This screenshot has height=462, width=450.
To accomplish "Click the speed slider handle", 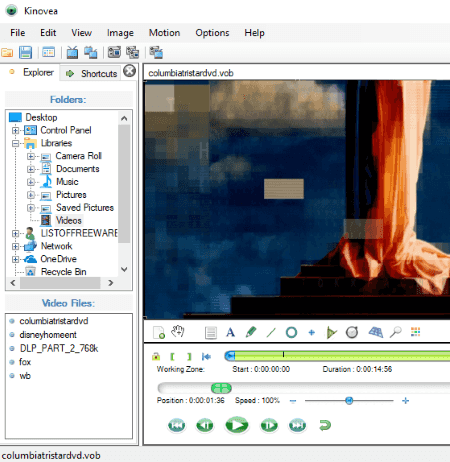I will [x=349, y=400].
